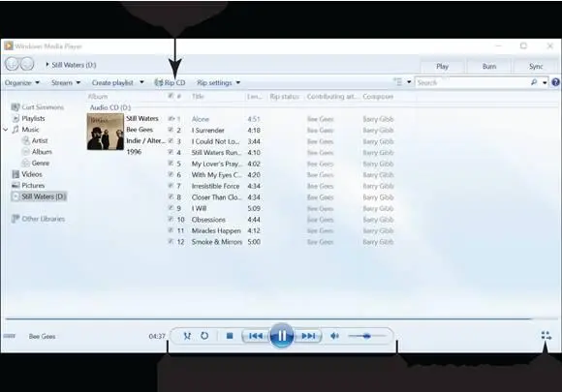Sort by the Rip status column header

(x=284, y=96)
